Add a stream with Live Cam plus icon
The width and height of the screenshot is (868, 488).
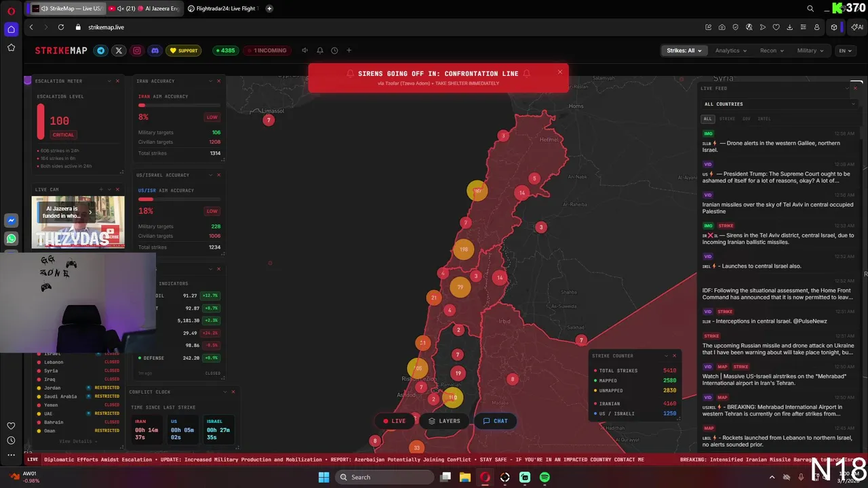point(101,189)
